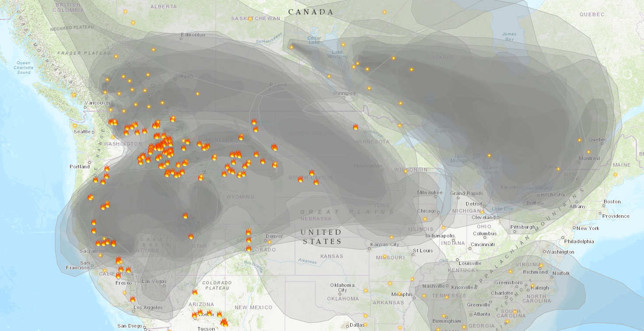Select the yellow dot southeast of Calgary
Screen dimensions: 644x331
197,94
